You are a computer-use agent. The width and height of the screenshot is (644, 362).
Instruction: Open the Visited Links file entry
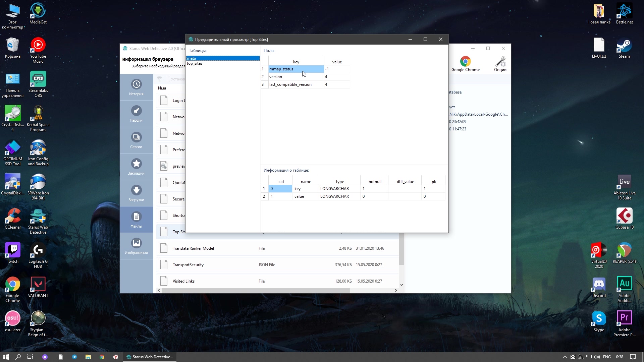[183, 281]
